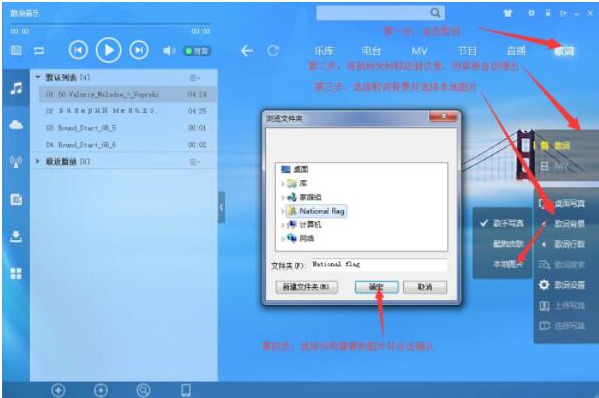Mute the volume speaker icon
Viewport: 599px width, 398px height.
click(x=168, y=50)
